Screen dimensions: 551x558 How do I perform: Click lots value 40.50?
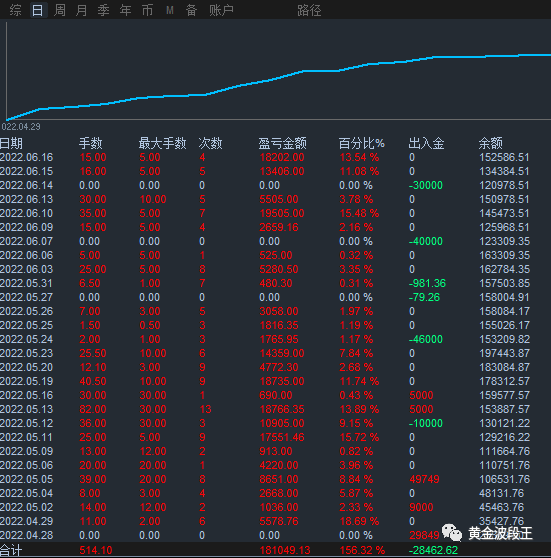(93, 381)
